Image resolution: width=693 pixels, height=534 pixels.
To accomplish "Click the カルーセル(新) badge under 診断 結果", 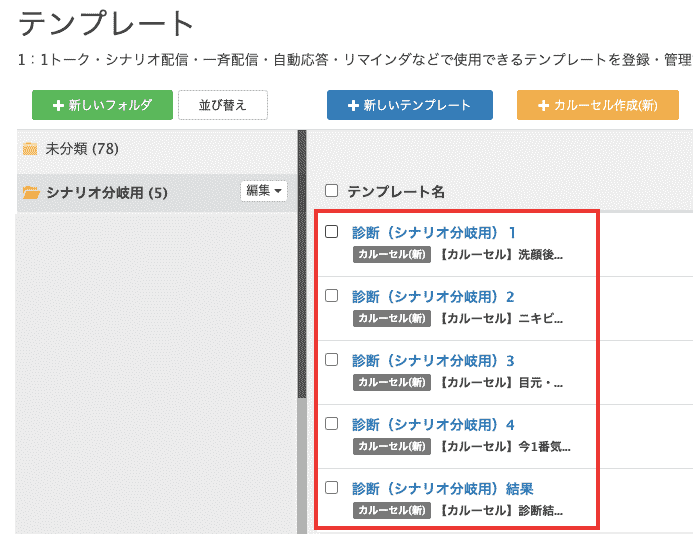I will click(x=392, y=510).
